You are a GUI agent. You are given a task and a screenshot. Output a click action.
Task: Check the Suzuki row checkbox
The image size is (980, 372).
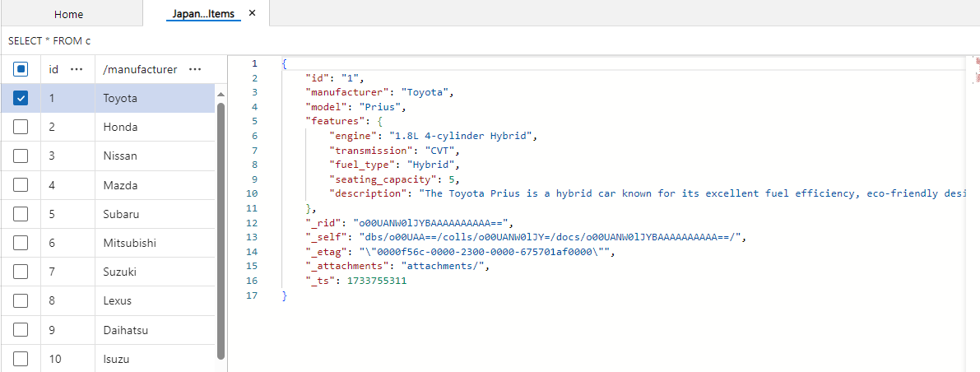[21, 272]
